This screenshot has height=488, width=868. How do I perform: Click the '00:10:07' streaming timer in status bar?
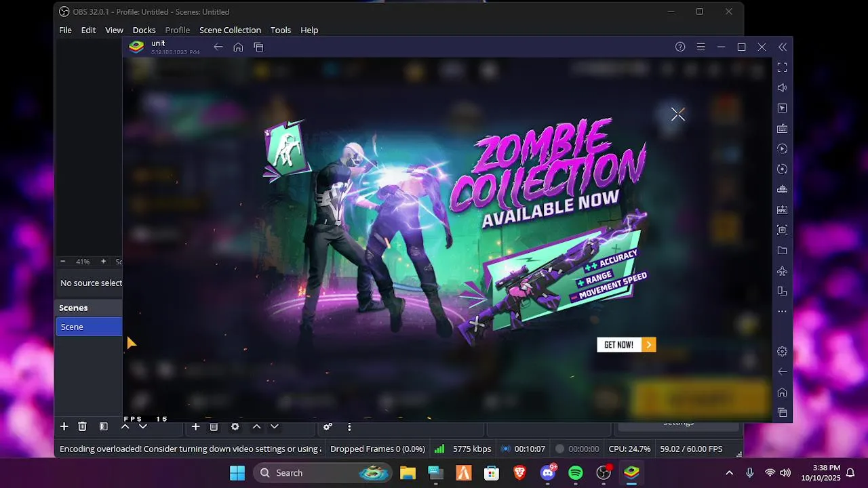(x=530, y=449)
